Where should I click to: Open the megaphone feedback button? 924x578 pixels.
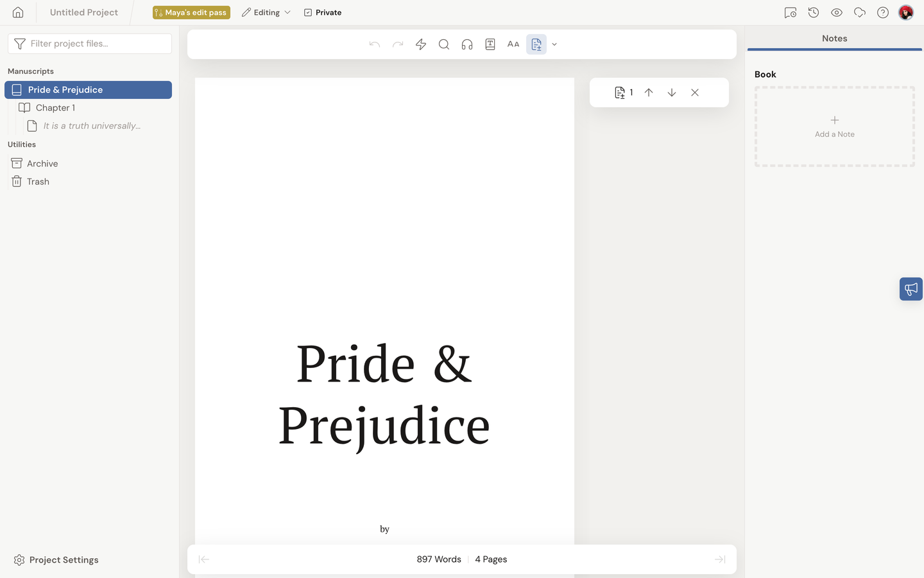[911, 289]
